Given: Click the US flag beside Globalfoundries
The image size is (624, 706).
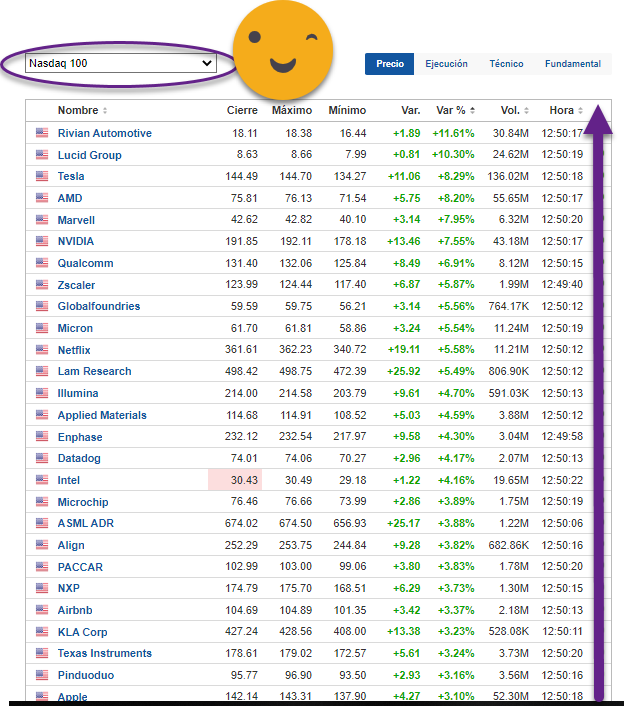Looking at the screenshot, I should (42, 306).
